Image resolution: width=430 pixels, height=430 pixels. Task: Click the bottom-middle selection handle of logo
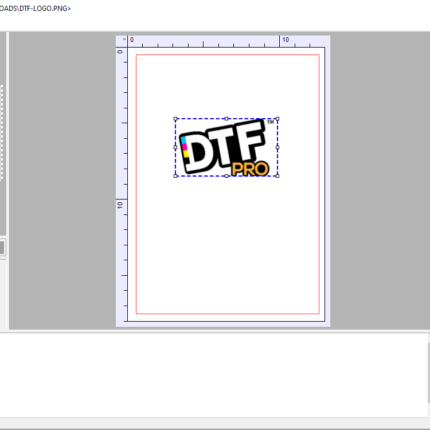pos(227,176)
